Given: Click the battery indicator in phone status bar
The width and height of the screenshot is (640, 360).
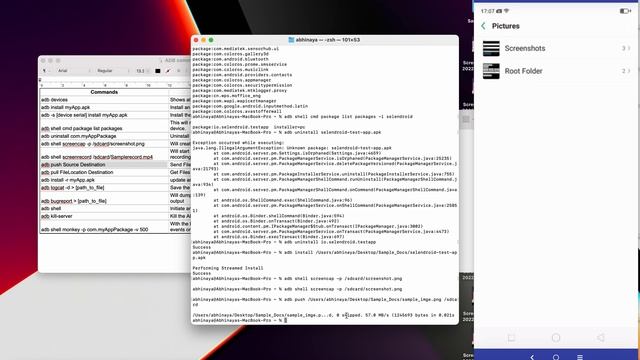Looking at the screenshot, I should click(625, 11).
